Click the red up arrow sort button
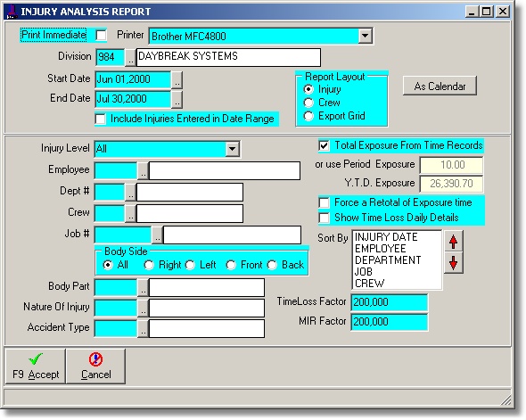This screenshot has width=526, height=420. click(x=453, y=241)
